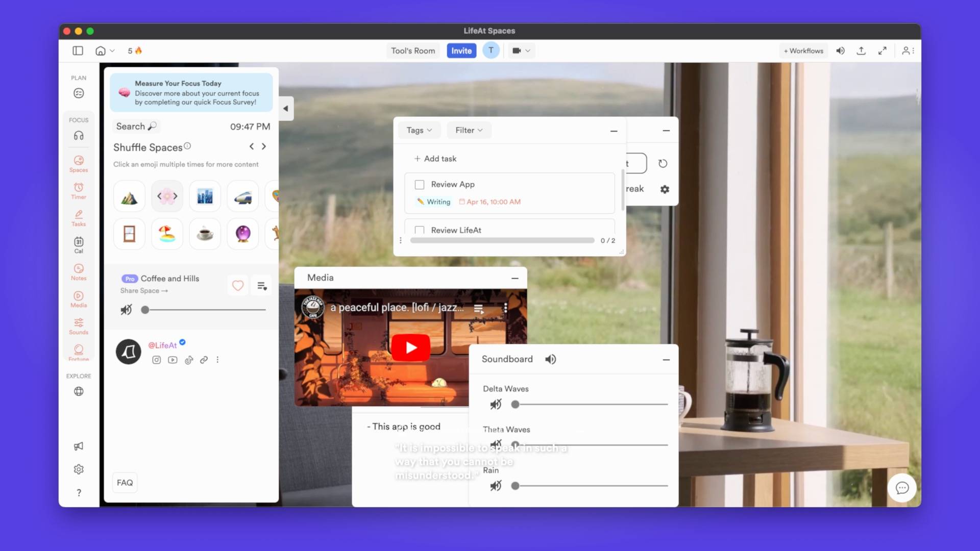Open the Sounds sidebar tool

[x=79, y=326]
